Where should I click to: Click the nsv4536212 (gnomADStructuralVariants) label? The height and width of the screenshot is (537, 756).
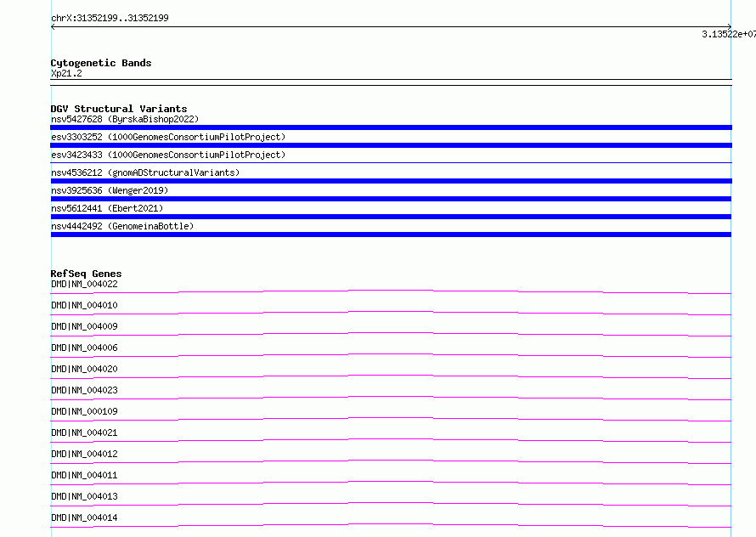pos(145,172)
